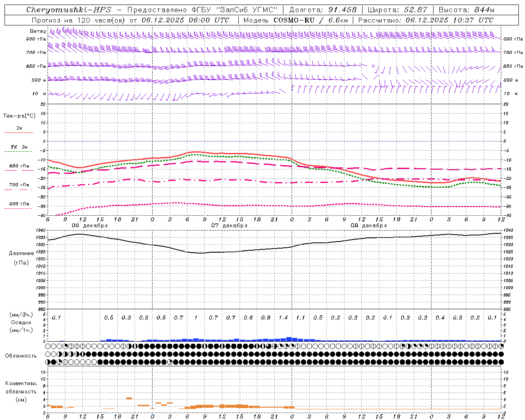The width and height of the screenshot is (525, 420).
Task: Click the 'Осадки' precipitation panel label
Action: click(21, 322)
